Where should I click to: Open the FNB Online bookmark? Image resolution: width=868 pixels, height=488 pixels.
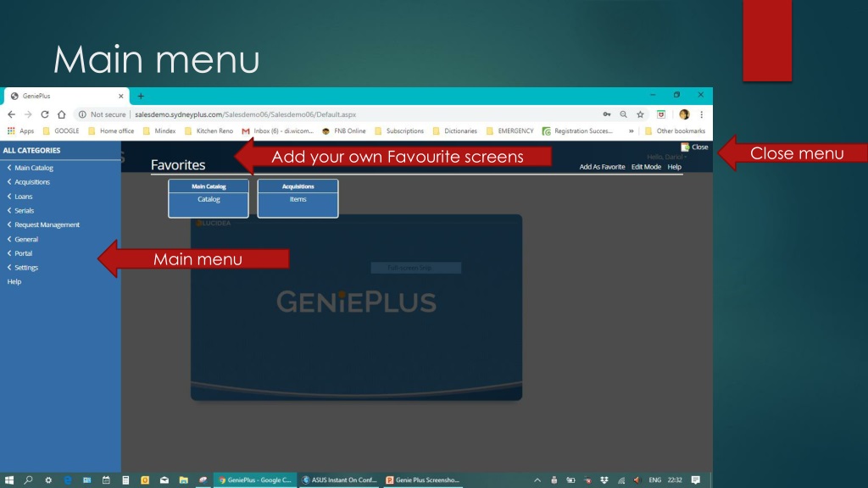click(x=344, y=131)
